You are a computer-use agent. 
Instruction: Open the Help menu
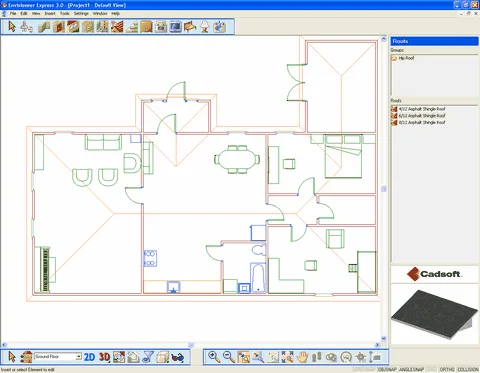click(115, 13)
